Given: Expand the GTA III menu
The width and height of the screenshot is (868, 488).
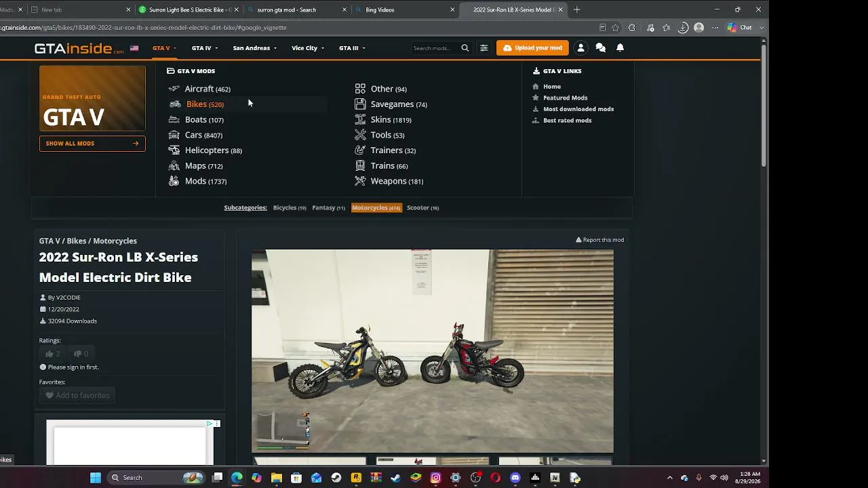Looking at the screenshot, I should tap(352, 48).
